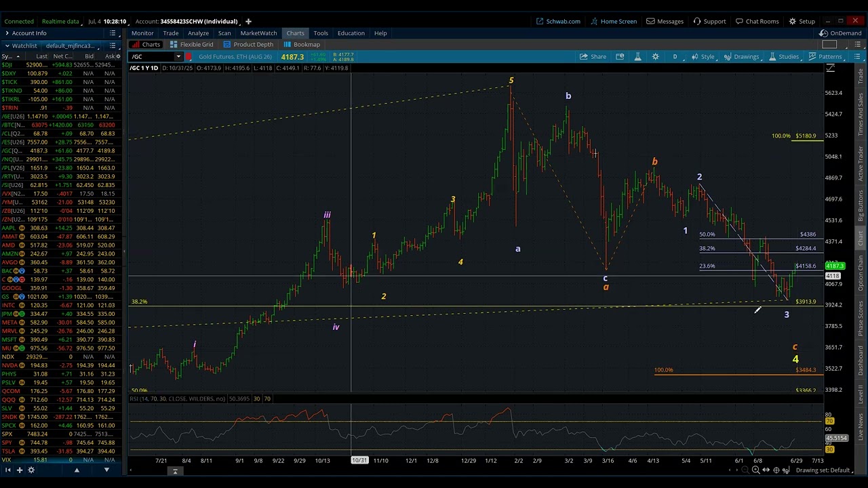Open the Trade side panel
The image size is (868, 488).
[x=861, y=77]
